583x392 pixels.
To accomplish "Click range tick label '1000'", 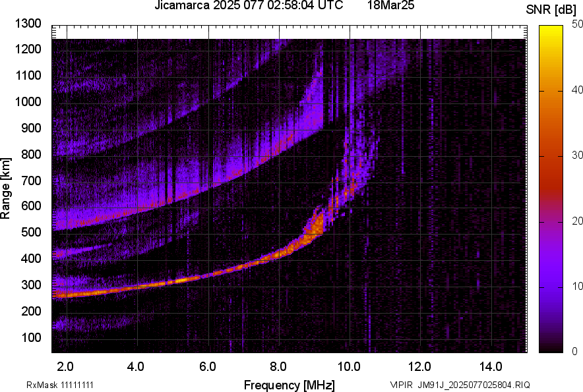I will coord(28,101).
